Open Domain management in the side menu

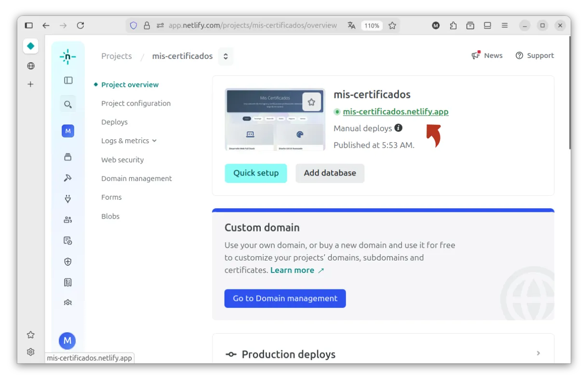(x=136, y=178)
